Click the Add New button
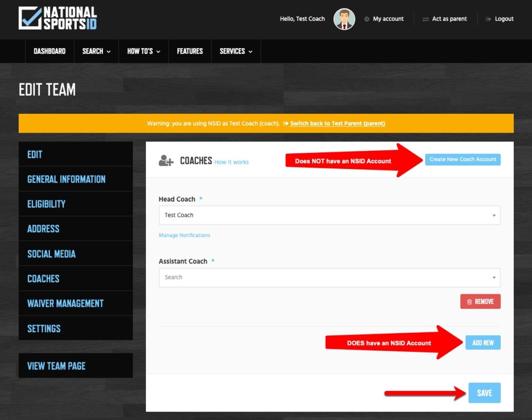Viewport: 532px width, 420px height. [483, 343]
